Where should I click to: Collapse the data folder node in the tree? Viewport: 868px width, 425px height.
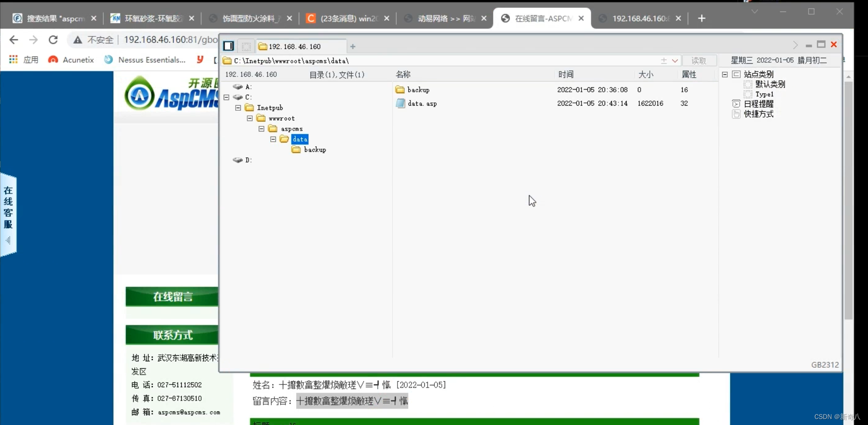tap(273, 139)
